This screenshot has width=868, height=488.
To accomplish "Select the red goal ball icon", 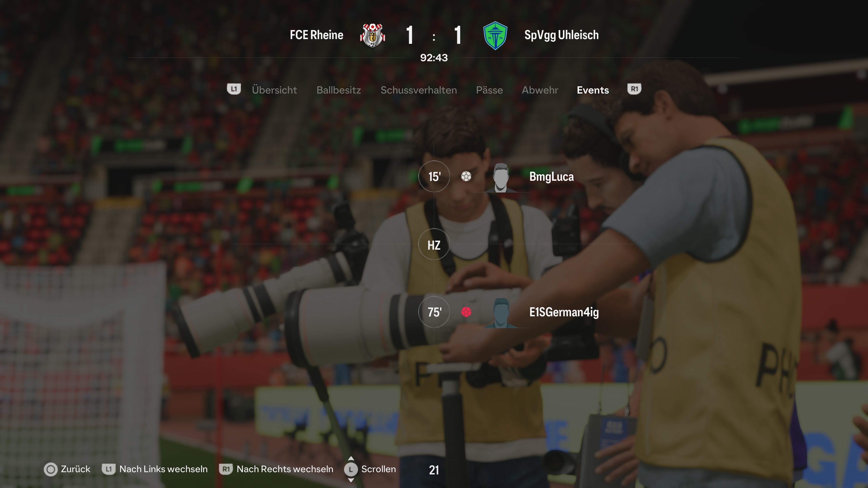I will pos(466,312).
